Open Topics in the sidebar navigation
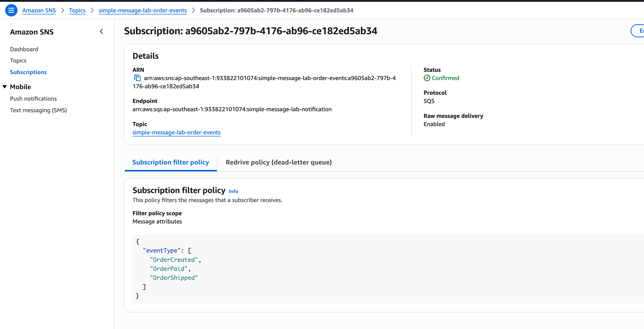Image resolution: width=644 pixels, height=329 pixels. 18,60
